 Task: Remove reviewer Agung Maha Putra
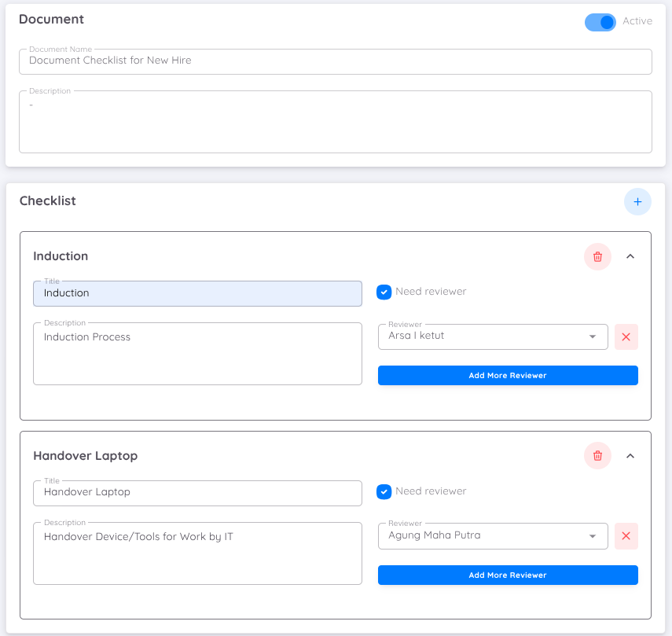(x=626, y=536)
